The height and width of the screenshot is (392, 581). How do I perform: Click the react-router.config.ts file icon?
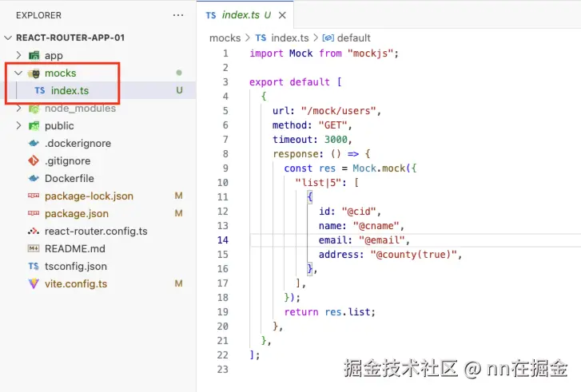click(34, 231)
